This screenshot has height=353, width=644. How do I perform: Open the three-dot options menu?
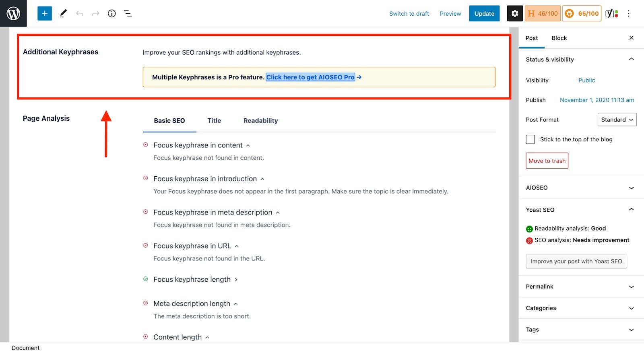click(629, 13)
